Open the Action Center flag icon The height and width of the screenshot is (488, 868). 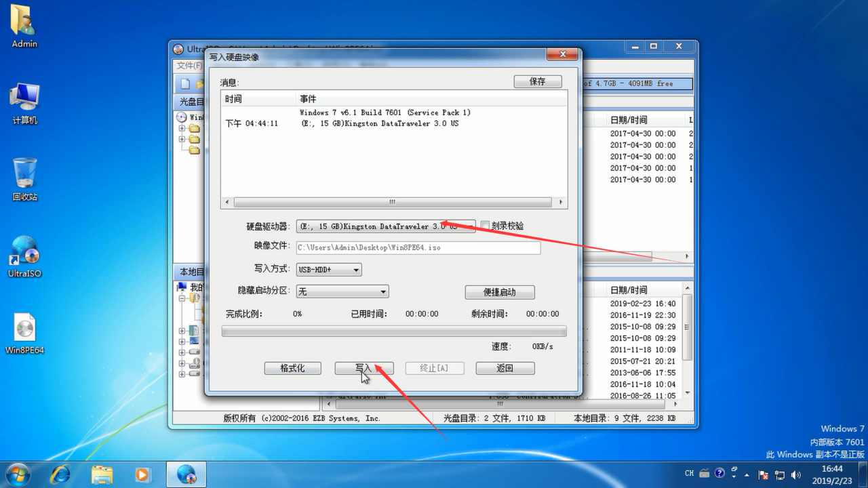(x=764, y=474)
